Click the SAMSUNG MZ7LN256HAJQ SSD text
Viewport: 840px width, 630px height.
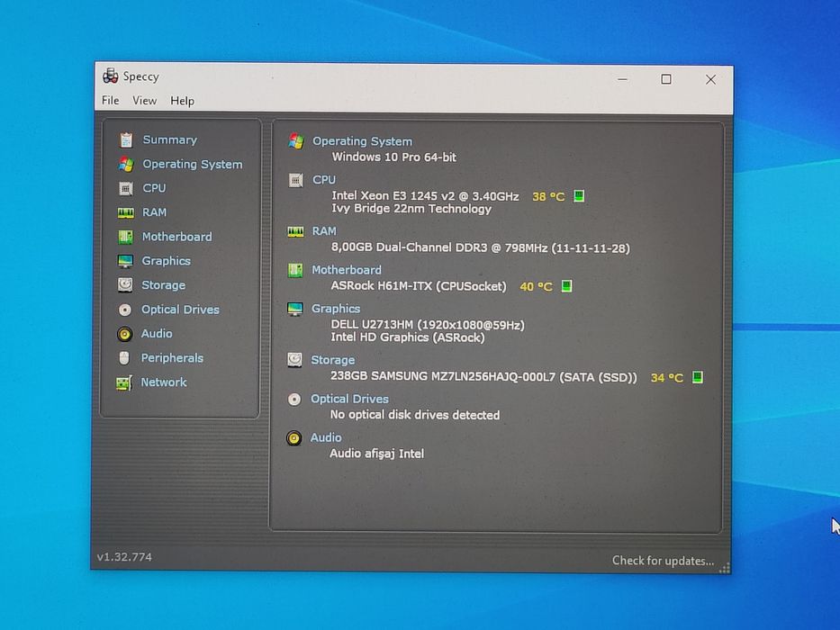click(x=483, y=376)
